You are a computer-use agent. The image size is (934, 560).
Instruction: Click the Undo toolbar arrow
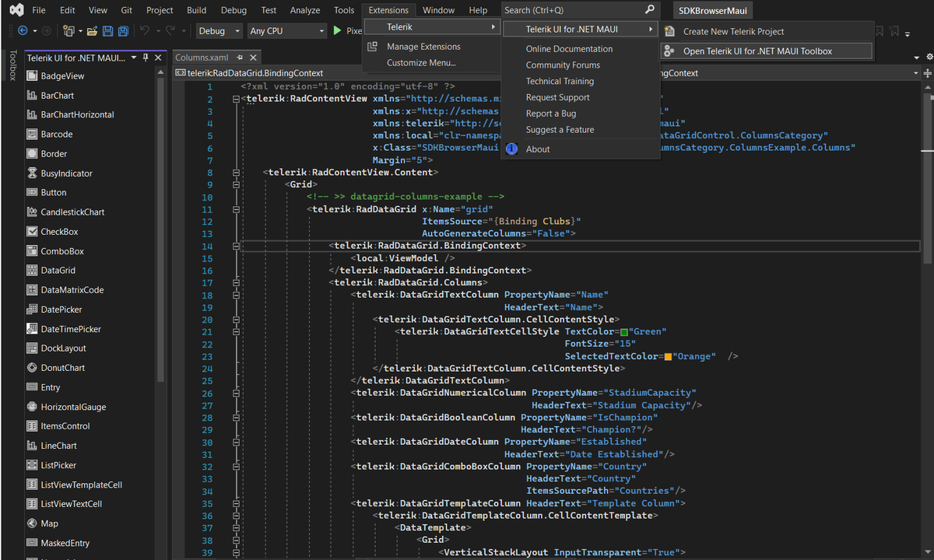pyautogui.click(x=145, y=31)
